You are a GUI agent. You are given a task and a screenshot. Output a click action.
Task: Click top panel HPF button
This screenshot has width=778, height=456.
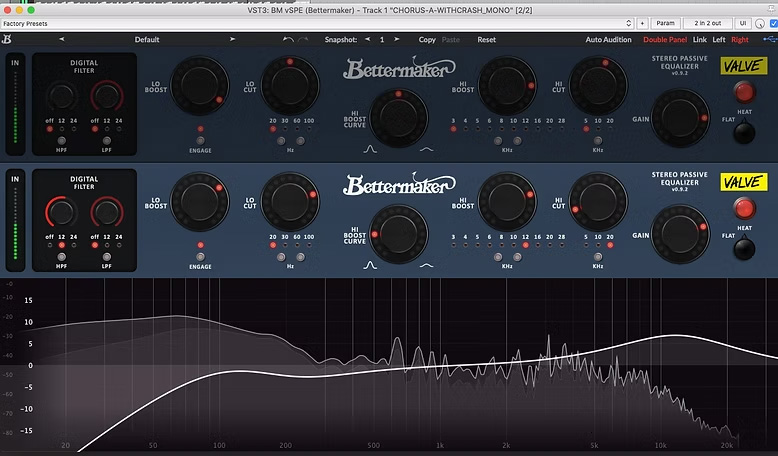coord(62,141)
